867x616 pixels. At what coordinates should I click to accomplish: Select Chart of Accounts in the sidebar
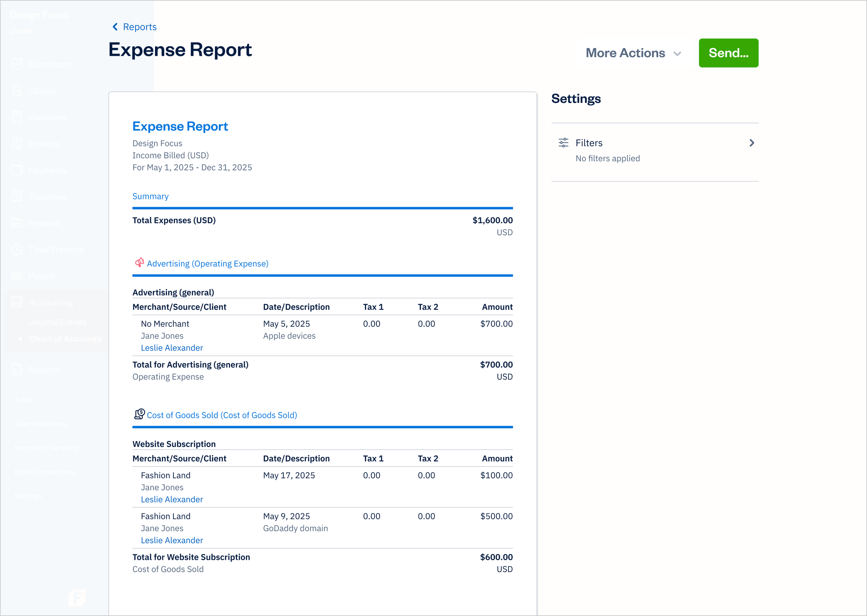(x=65, y=339)
